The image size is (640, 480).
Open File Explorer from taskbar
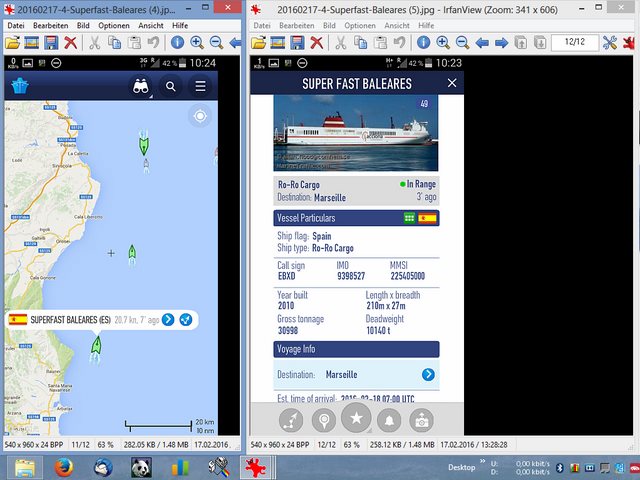tap(25, 468)
